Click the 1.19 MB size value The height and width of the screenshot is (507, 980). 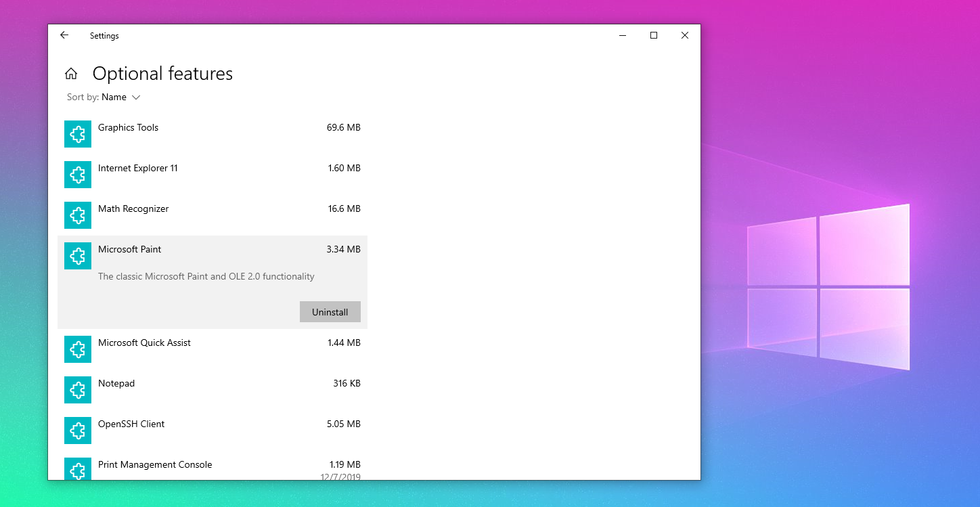point(345,464)
